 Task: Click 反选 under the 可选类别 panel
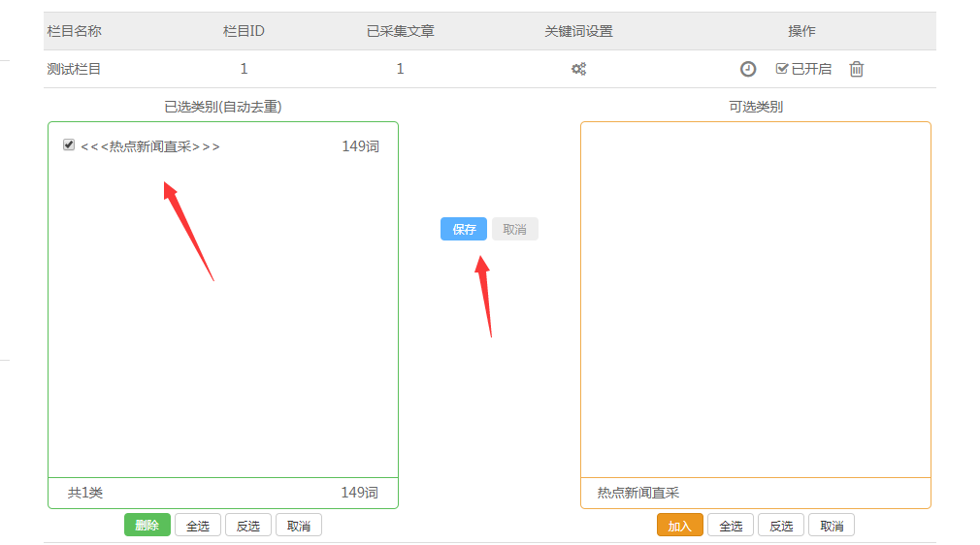(781, 526)
